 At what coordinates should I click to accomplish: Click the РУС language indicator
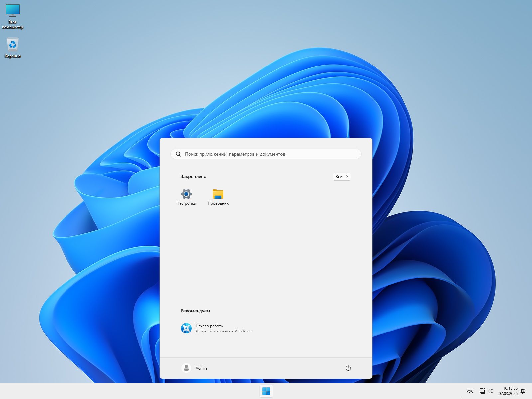pyautogui.click(x=470, y=391)
